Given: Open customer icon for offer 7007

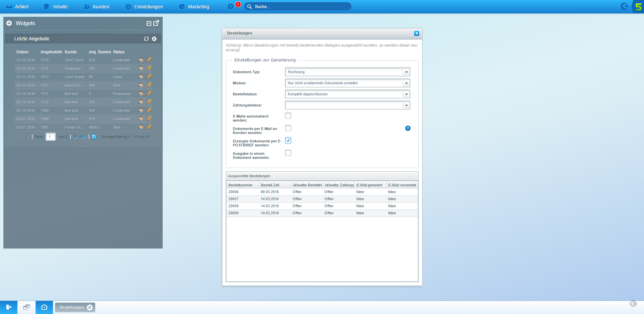Looking at the screenshot, I should (141, 127).
